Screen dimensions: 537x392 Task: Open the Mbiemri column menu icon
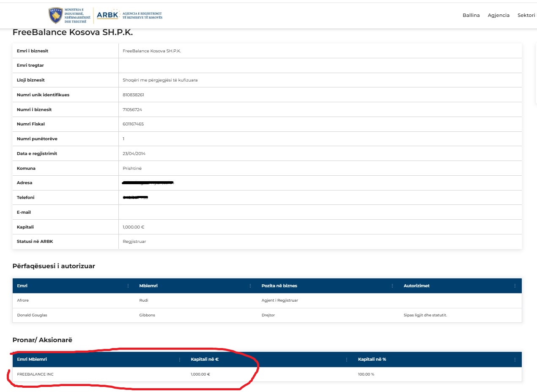(251, 286)
